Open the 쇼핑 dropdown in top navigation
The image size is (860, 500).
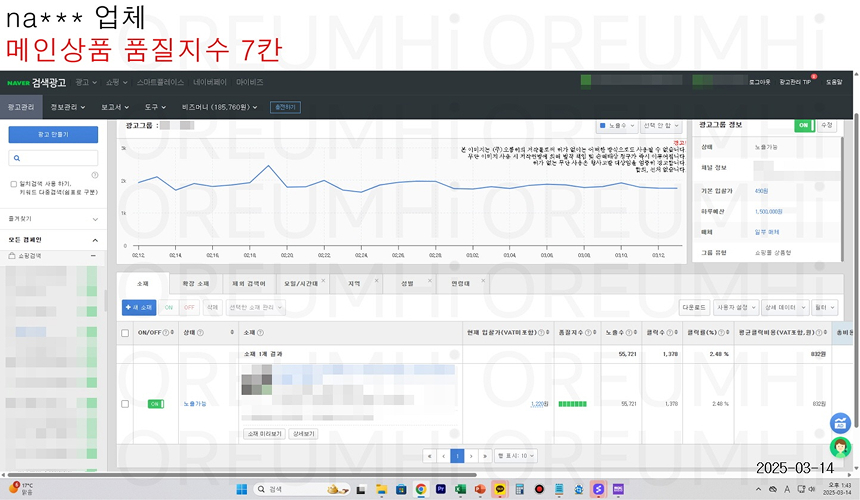pos(116,82)
